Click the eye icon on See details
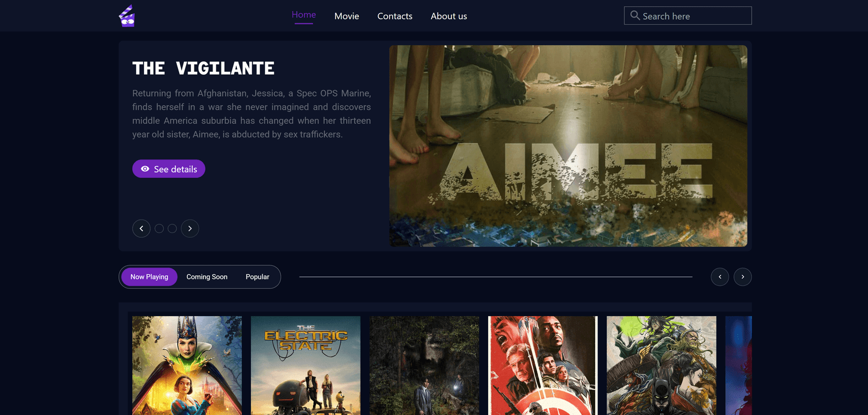This screenshot has width=868, height=415. [145, 169]
